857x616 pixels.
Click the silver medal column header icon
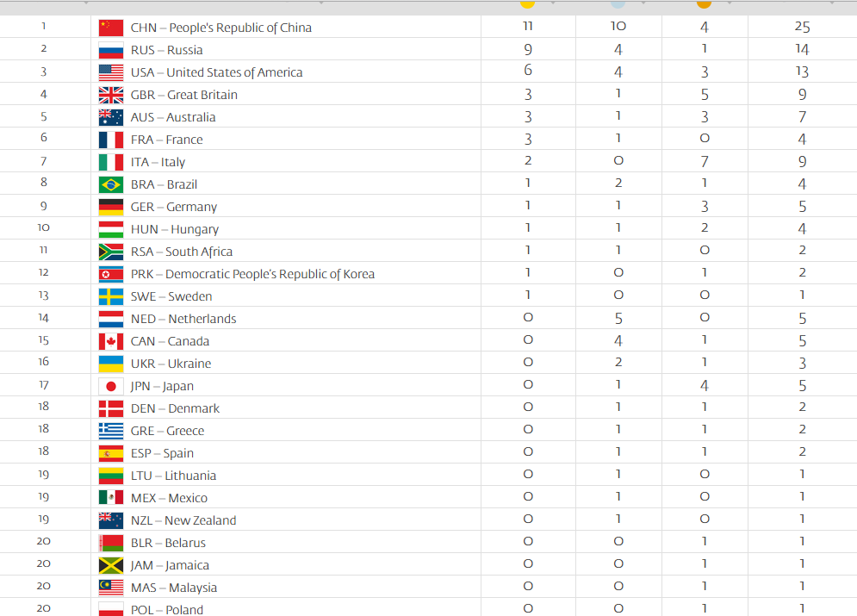(x=618, y=3)
